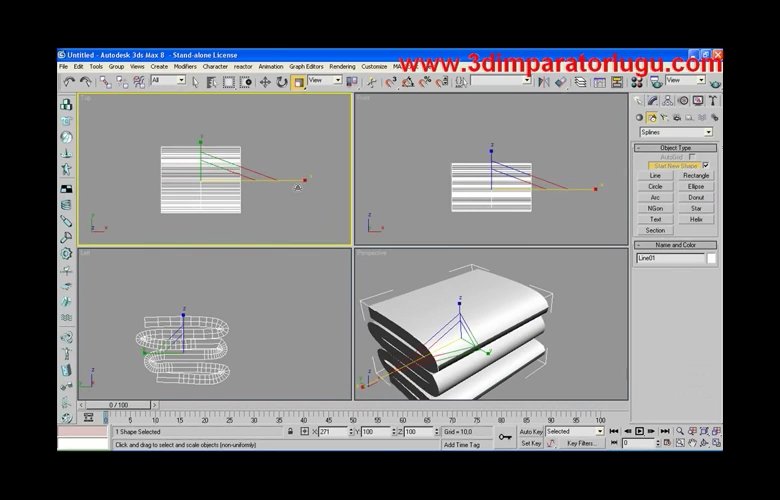Viewport: 780px width, 500px height.
Task: Activate the Select and Rotate tool
Action: point(282,82)
